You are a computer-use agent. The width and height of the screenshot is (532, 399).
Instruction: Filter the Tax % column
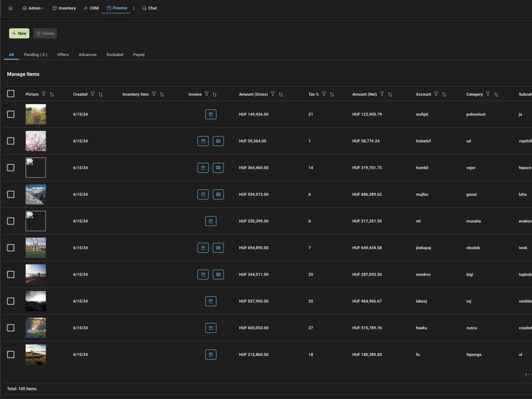[x=324, y=94]
